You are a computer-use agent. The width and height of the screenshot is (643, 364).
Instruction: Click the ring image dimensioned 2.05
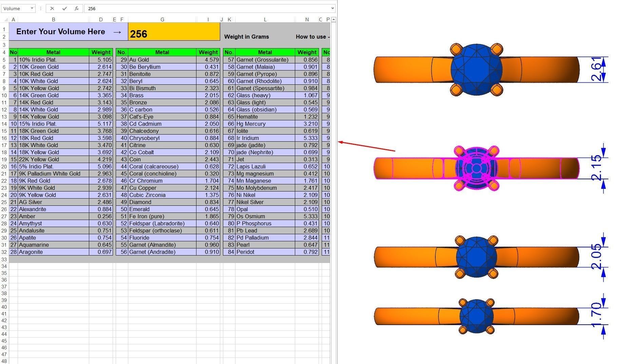476,257
